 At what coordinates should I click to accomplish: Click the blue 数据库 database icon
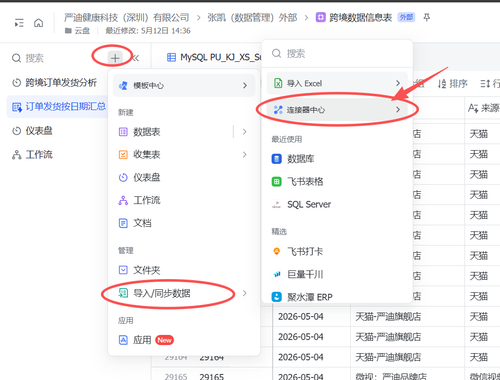(x=277, y=159)
